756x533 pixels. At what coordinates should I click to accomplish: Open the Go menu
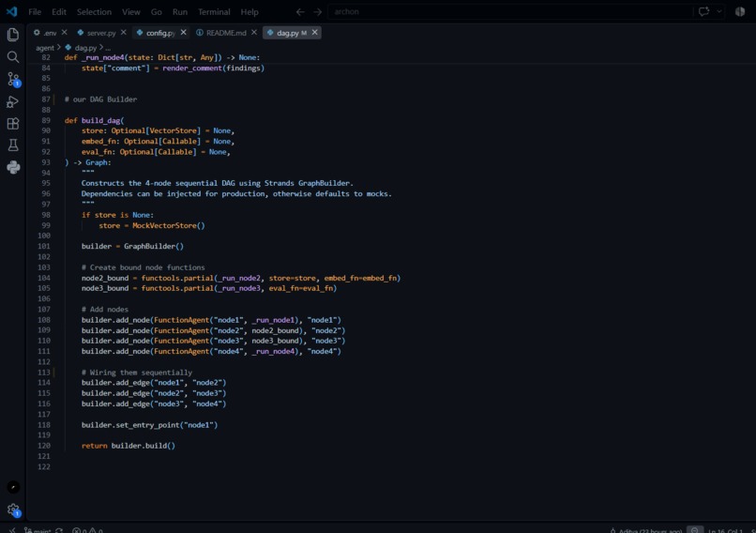(x=157, y=12)
